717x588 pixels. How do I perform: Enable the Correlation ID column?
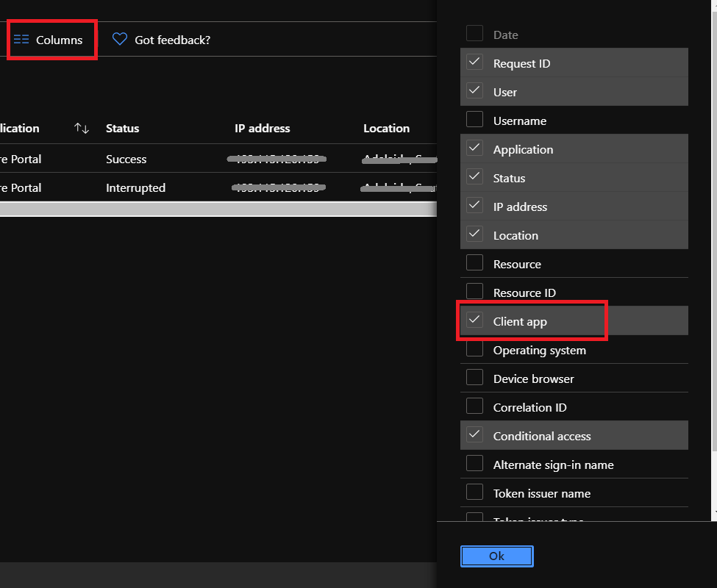[x=475, y=406]
